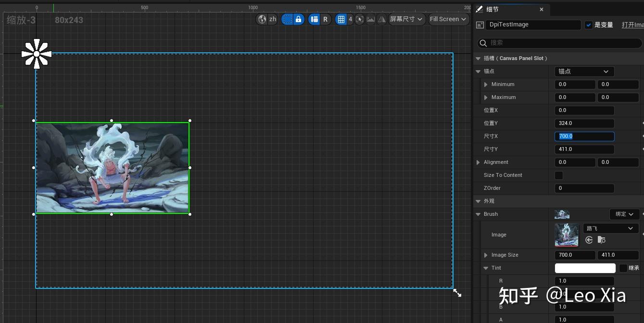Click the 'zh' language preview button

tap(273, 19)
